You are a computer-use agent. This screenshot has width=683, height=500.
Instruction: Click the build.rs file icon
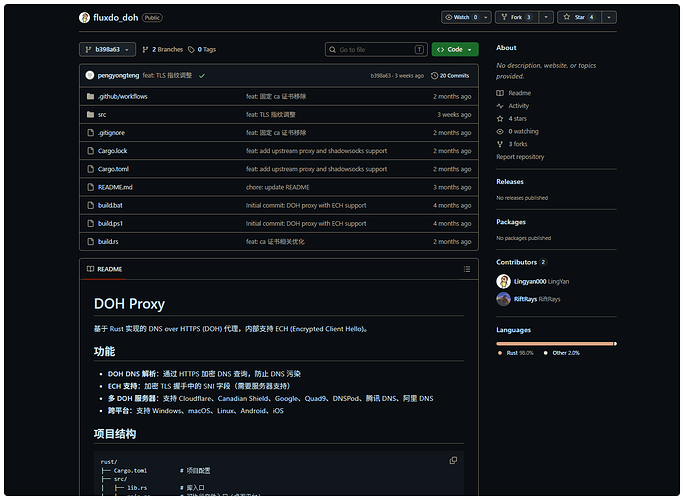(90, 241)
